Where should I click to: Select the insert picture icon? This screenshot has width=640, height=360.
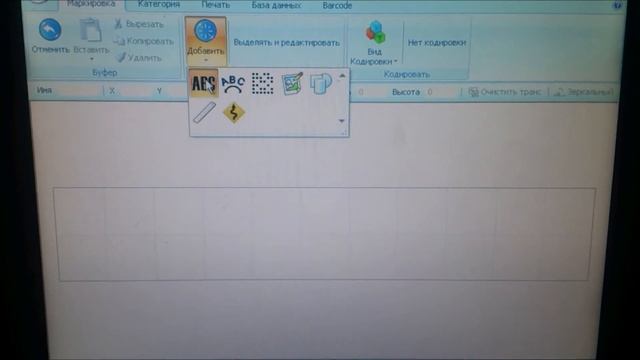(x=291, y=83)
